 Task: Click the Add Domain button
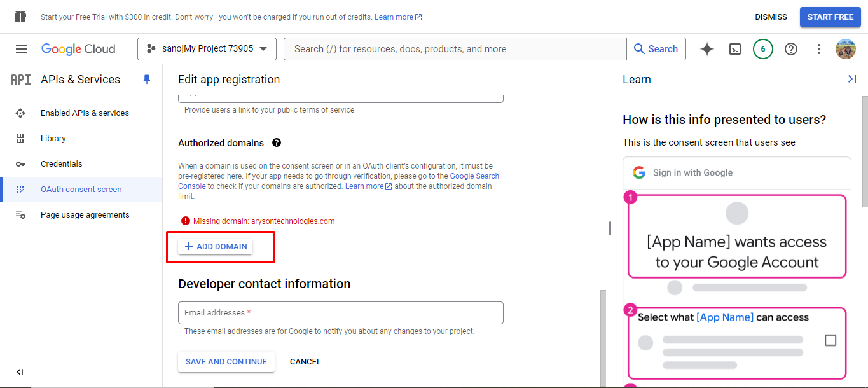tap(216, 247)
